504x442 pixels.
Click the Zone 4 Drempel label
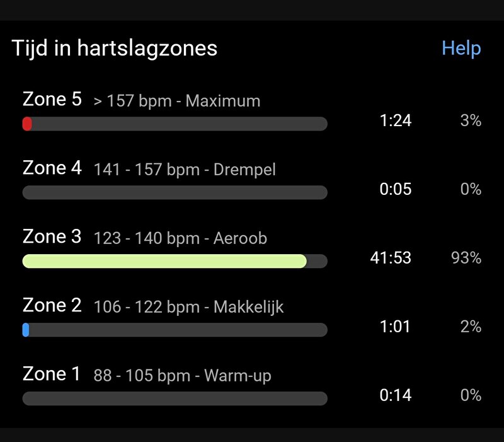point(149,168)
